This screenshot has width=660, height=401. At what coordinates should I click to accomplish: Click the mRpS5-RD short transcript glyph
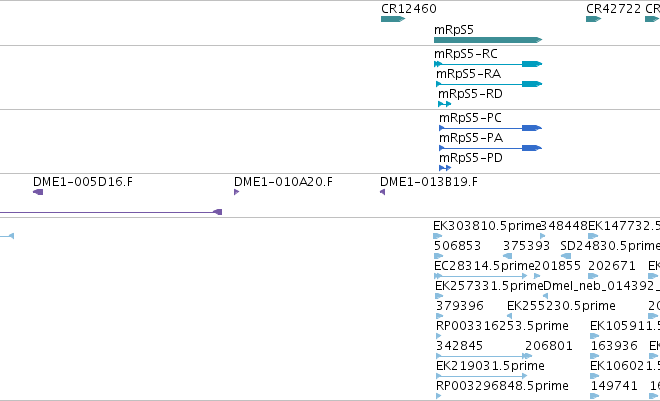[444, 104]
